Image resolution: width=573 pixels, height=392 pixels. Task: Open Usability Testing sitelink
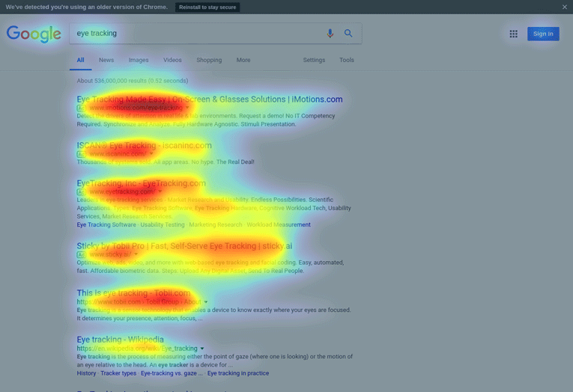(x=163, y=225)
